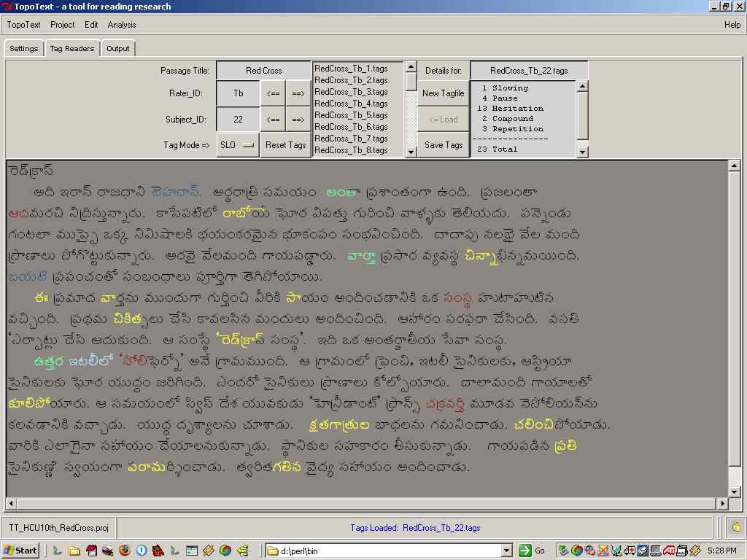Click the Tags Loaded status message
Image resolution: width=747 pixels, height=560 pixels.
click(x=415, y=528)
